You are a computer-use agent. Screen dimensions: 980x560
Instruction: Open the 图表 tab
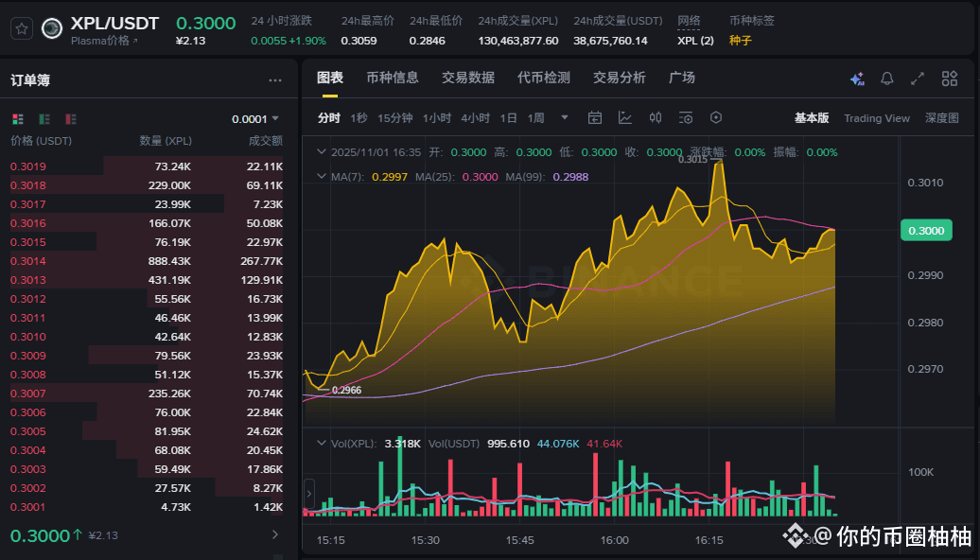click(330, 78)
